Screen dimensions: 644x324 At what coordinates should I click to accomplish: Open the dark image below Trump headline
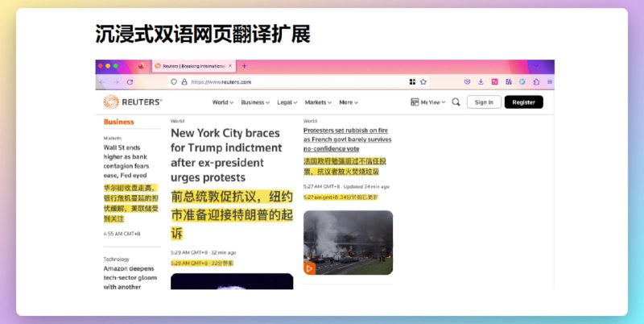(232, 281)
